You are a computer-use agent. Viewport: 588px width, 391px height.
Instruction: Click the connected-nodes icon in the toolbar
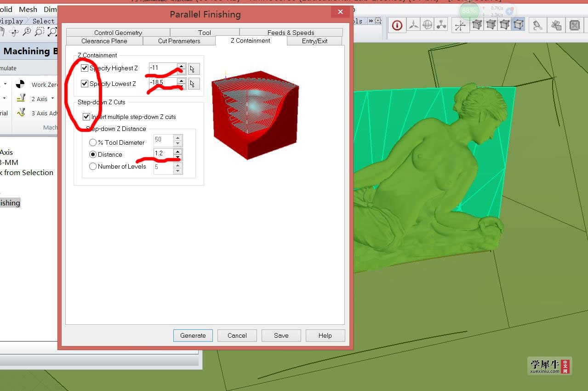[441, 25]
